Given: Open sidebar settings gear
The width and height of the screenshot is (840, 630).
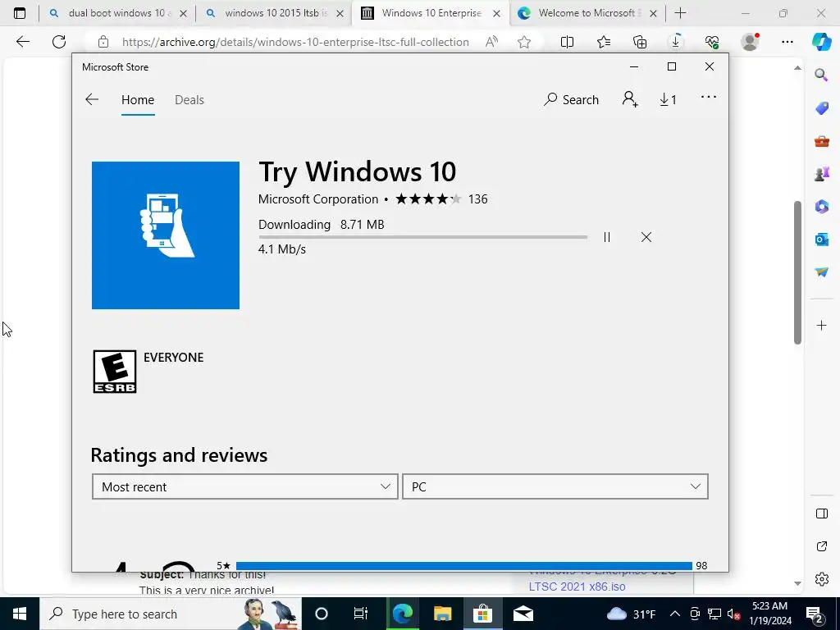Looking at the screenshot, I should [x=821, y=579].
